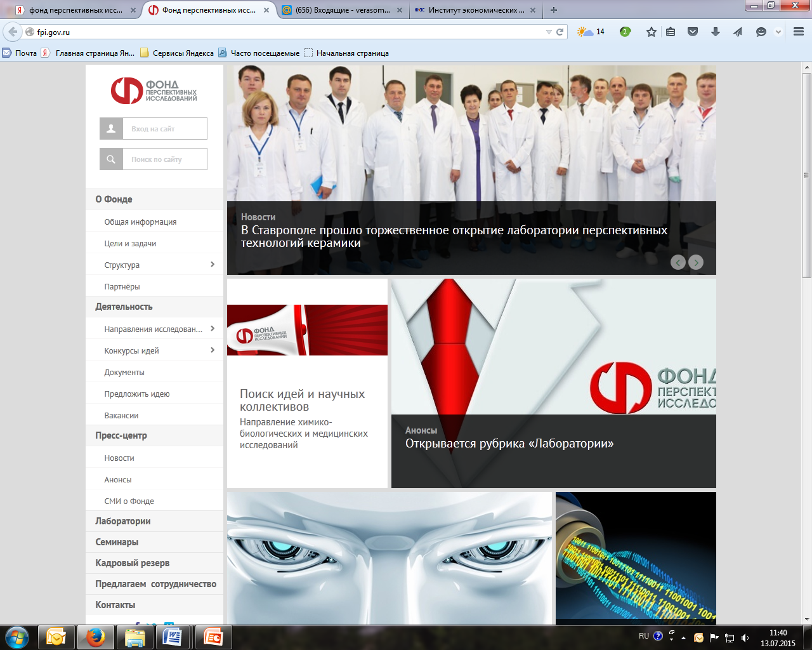The height and width of the screenshot is (650, 812).
Task: Click the site search magnifier icon
Action: pos(111,159)
